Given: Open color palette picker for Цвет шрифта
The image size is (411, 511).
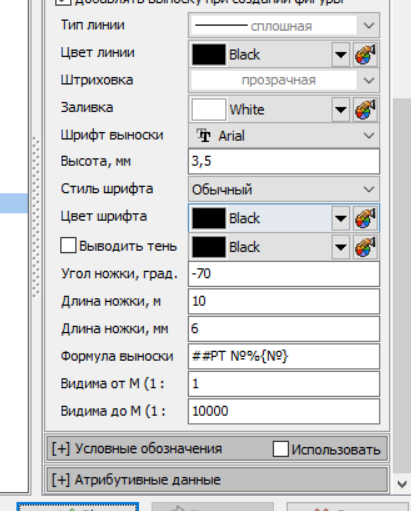Looking at the screenshot, I should (365, 218).
